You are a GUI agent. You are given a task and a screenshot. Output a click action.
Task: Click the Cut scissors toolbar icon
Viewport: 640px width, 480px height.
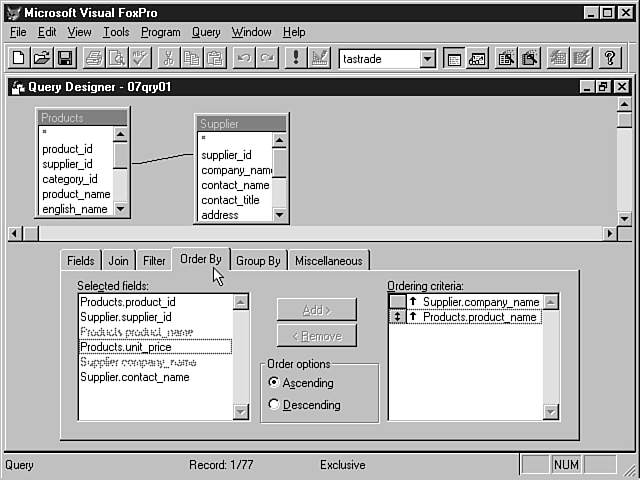tap(168, 58)
